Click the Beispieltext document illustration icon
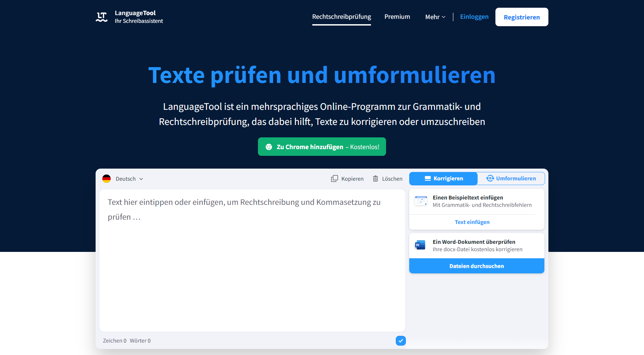This screenshot has height=355, width=644. tap(421, 201)
